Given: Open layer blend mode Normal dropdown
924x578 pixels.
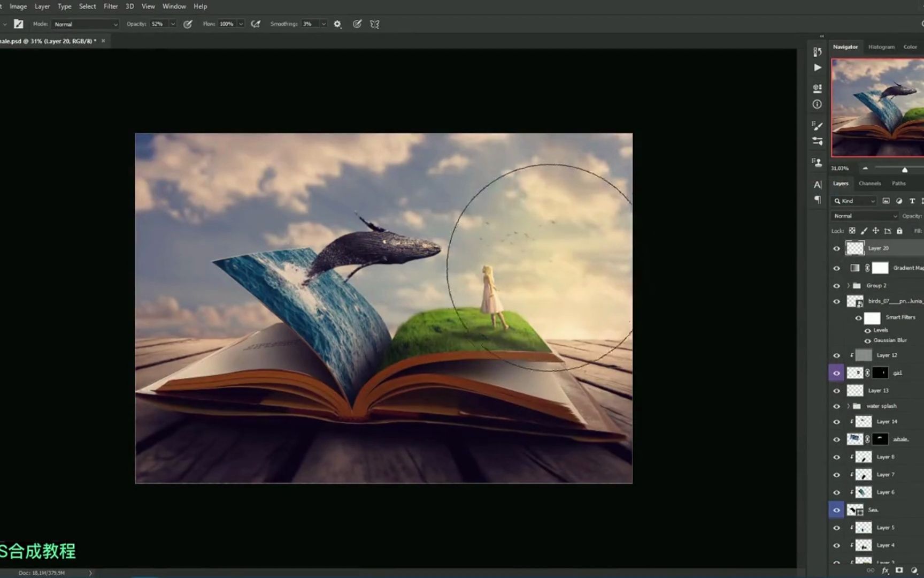Looking at the screenshot, I should [865, 216].
